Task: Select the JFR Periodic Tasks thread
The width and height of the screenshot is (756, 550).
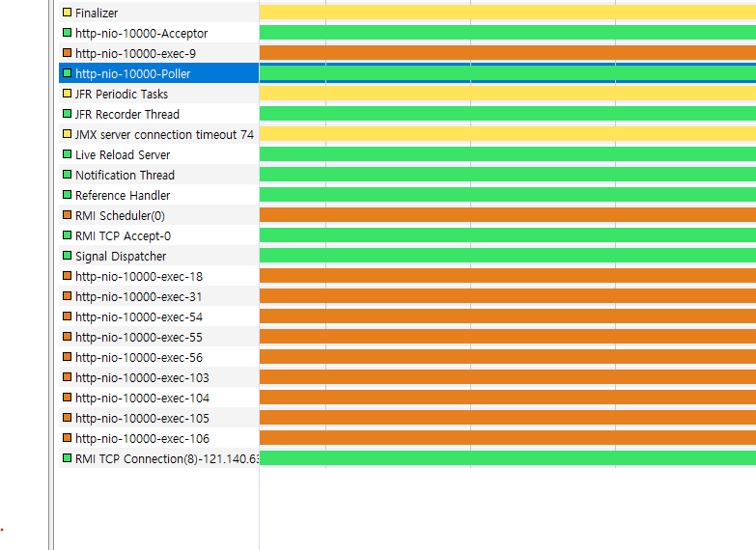Action: (158, 94)
